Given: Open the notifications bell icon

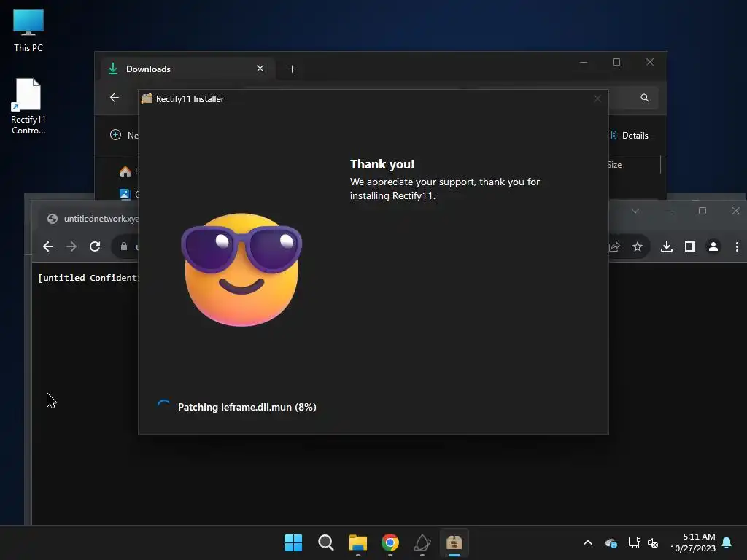Looking at the screenshot, I should tap(727, 542).
